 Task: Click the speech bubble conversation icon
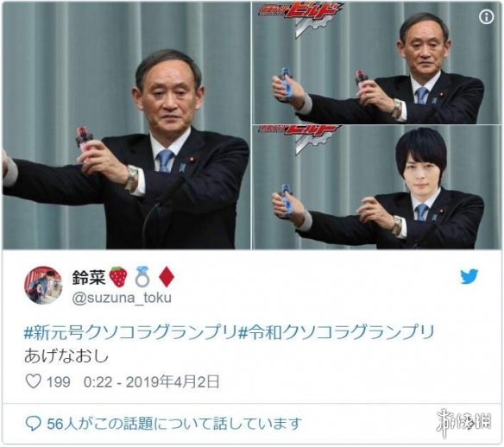coord(33,424)
